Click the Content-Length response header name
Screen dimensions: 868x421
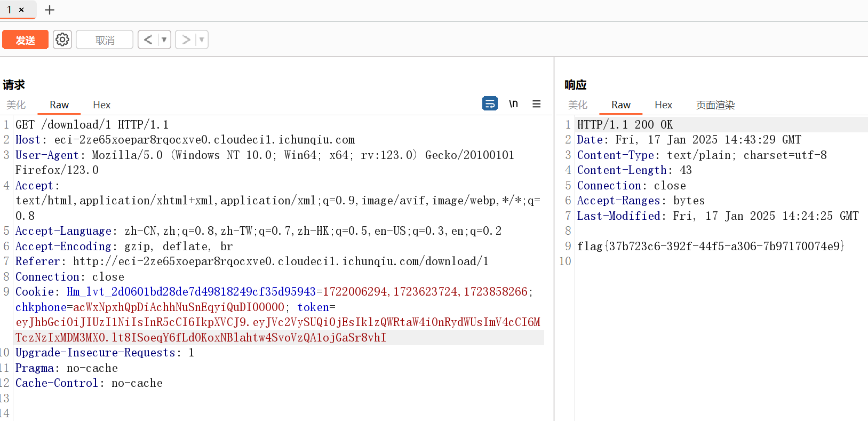pos(622,170)
